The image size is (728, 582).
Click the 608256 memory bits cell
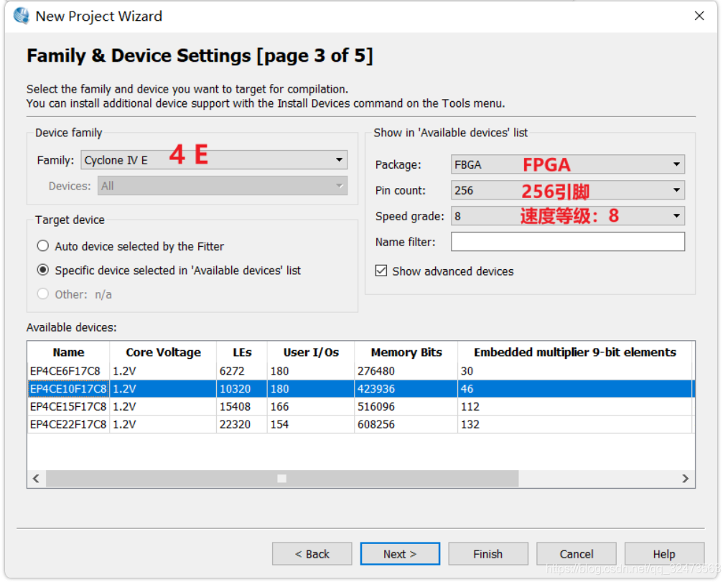(x=406, y=424)
